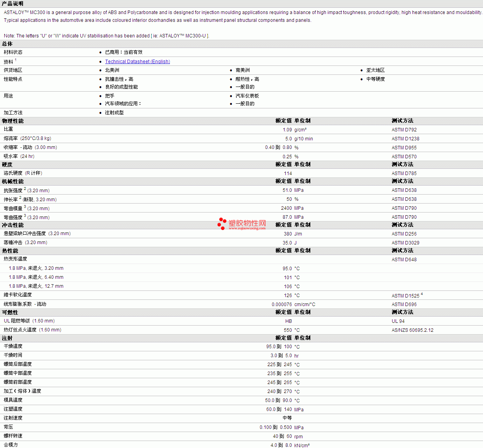The width and height of the screenshot is (483, 448).
Task: Open the Technical Datasheet (English) link
Action: coord(138,62)
